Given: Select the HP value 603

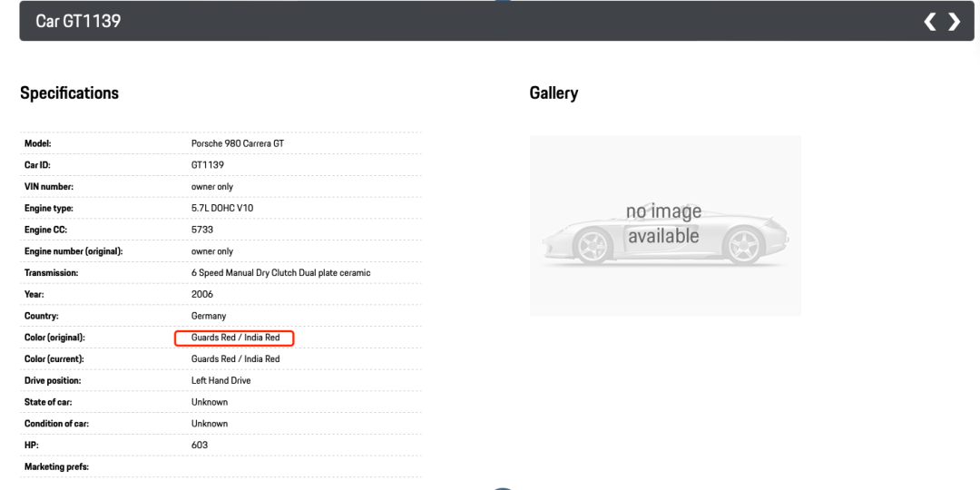Looking at the screenshot, I should pos(200,445).
